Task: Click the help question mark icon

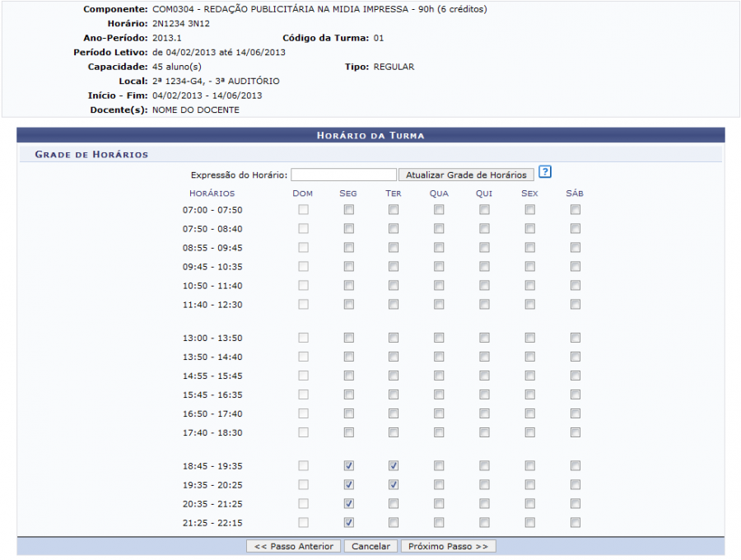Action: [x=544, y=173]
